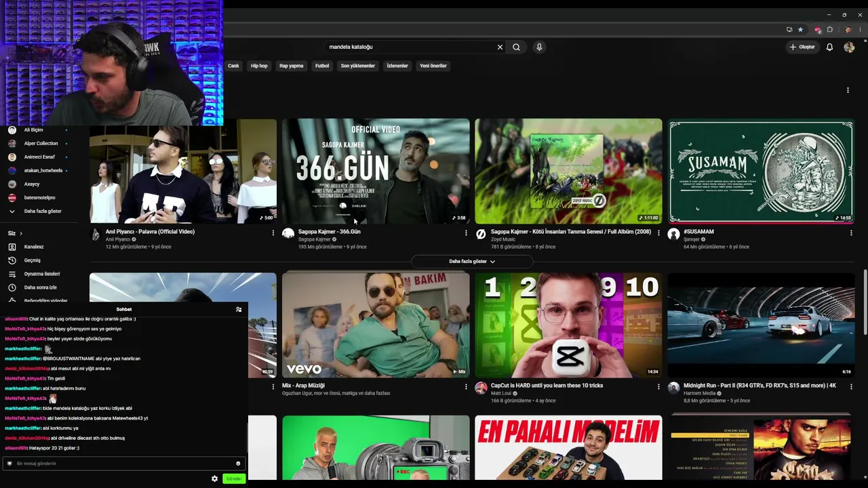Screen dimensions: 868x488
Task: Open the #SUSAMAM video title link
Action: [x=698, y=232]
